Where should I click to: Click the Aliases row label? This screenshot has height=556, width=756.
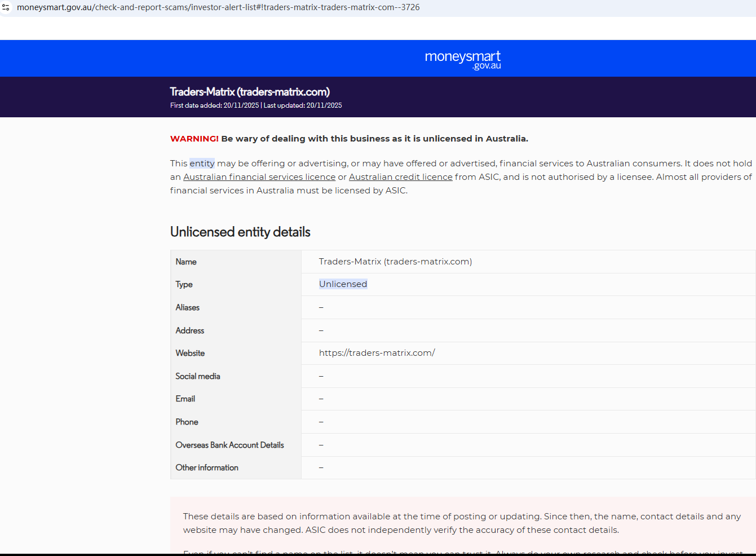[187, 307]
